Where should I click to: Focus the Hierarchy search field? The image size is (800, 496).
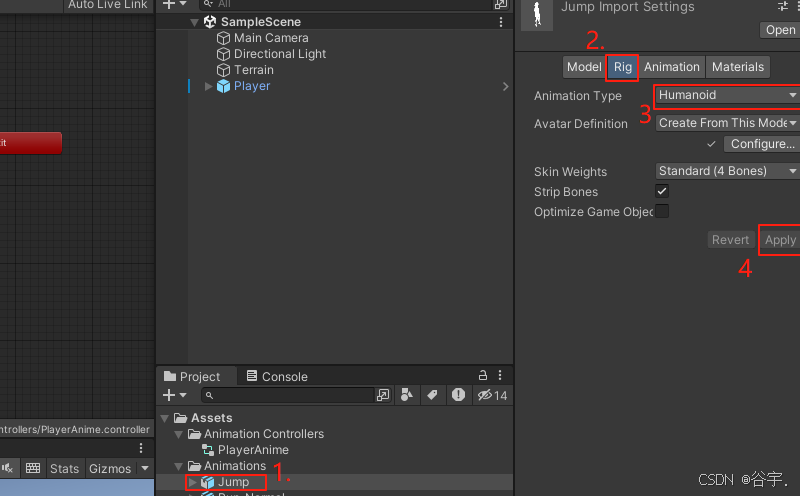[x=344, y=4]
